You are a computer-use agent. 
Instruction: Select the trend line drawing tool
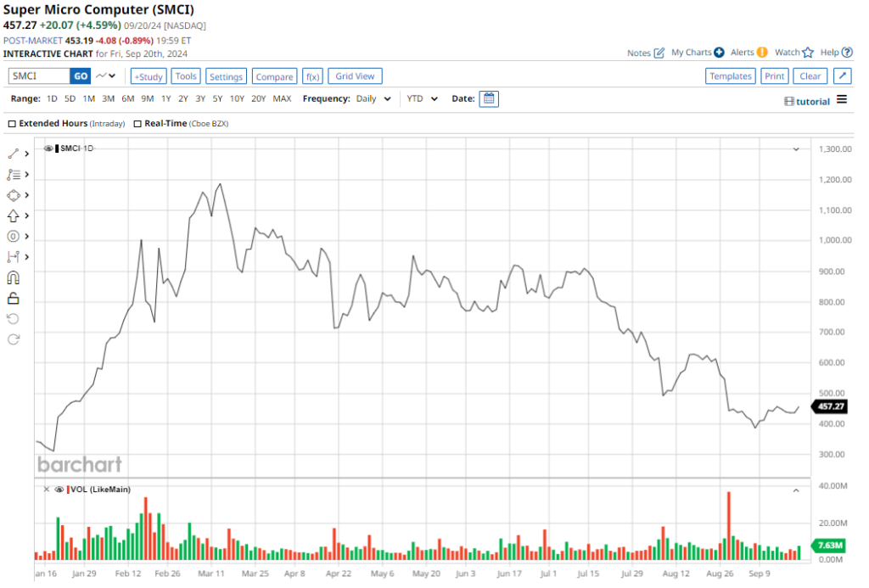pos(14,154)
